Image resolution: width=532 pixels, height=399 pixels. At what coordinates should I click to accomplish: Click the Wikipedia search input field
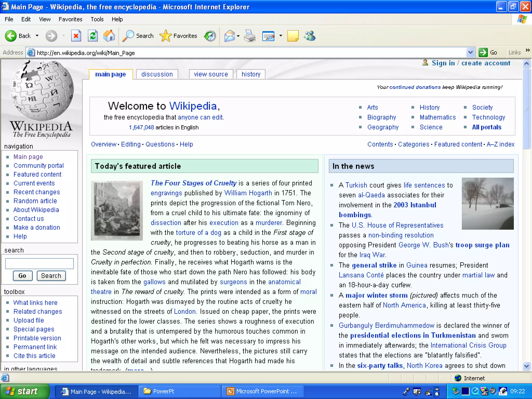(39, 263)
